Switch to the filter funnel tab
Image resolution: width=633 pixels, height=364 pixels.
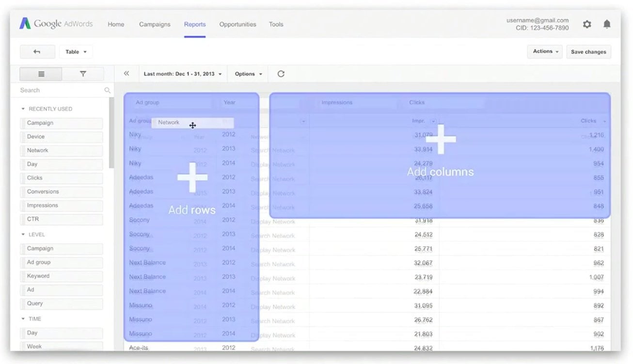[83, 74]
